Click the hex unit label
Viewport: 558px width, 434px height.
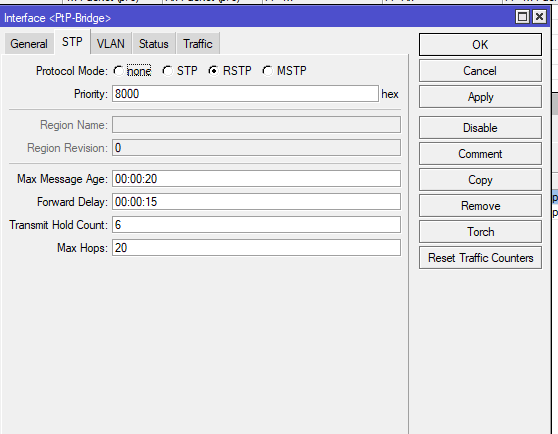(x=390, y=94)
